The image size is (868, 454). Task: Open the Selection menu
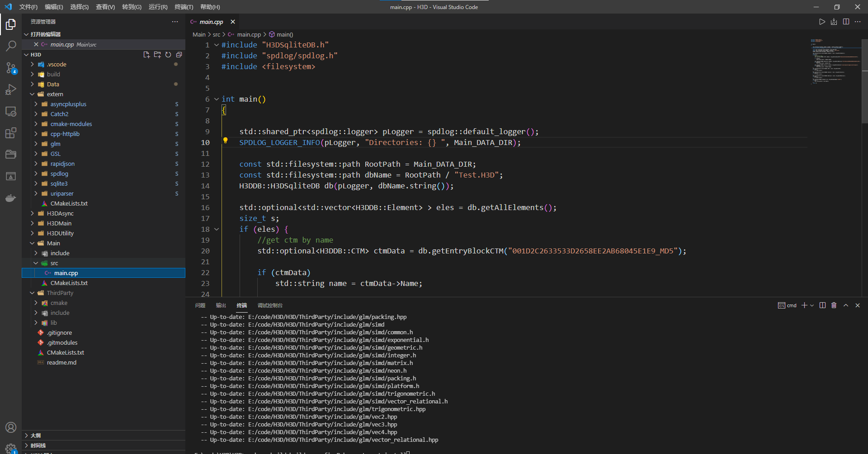[x=80, y=7]
